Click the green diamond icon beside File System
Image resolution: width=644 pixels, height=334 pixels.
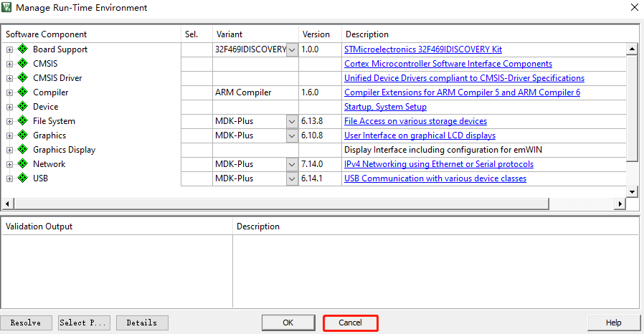22,121
